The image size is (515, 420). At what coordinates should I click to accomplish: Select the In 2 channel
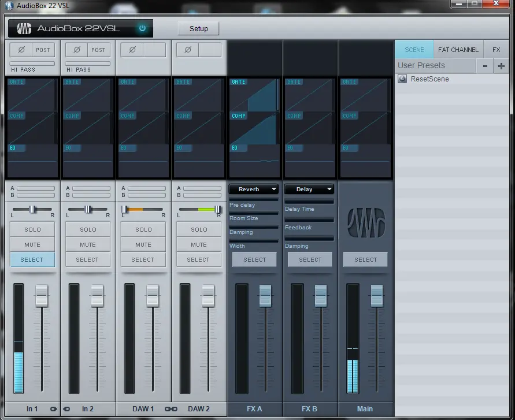click(x=88, y=260)
